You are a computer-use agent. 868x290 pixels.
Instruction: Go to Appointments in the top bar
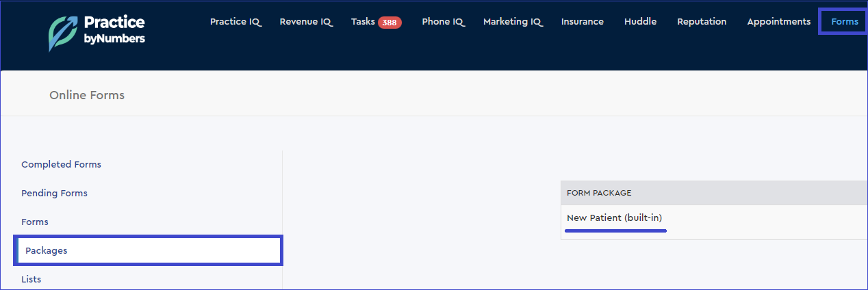point(778,22)
